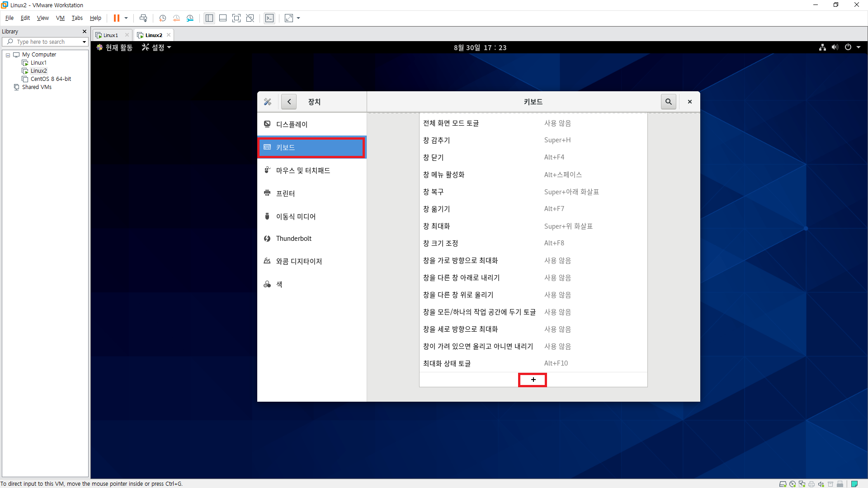The image size is (868, 488).
Task: Enter full screen mode icon
Action: (x=236, y=18)
